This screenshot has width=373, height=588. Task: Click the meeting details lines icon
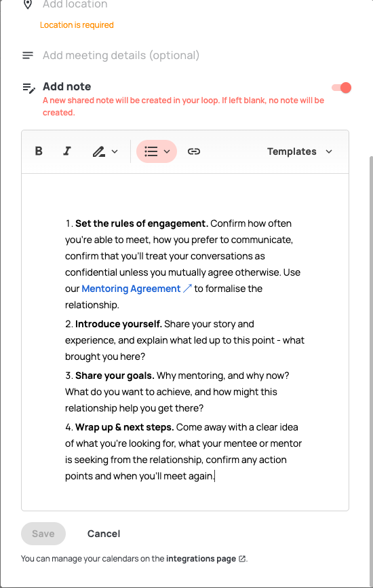point(28,56)
